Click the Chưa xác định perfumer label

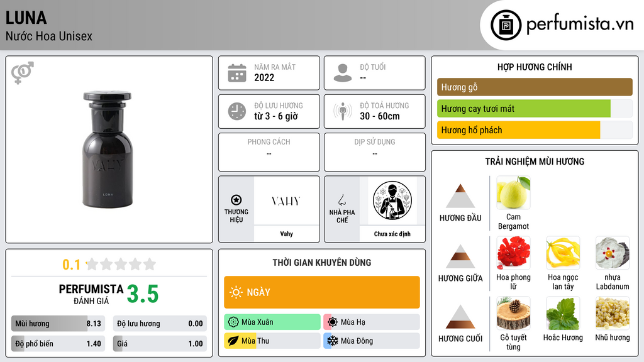(x=392, y=234)
